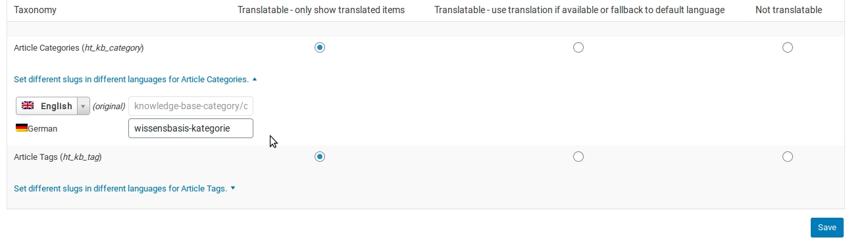Click the German slug field wissensbasis-kategorie

point(191,128)
